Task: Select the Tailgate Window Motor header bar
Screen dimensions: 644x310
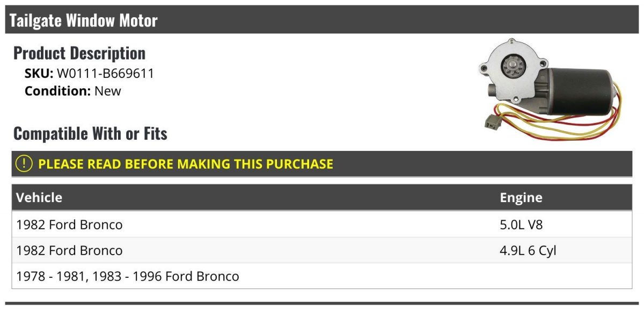Action: pos(322,20)
